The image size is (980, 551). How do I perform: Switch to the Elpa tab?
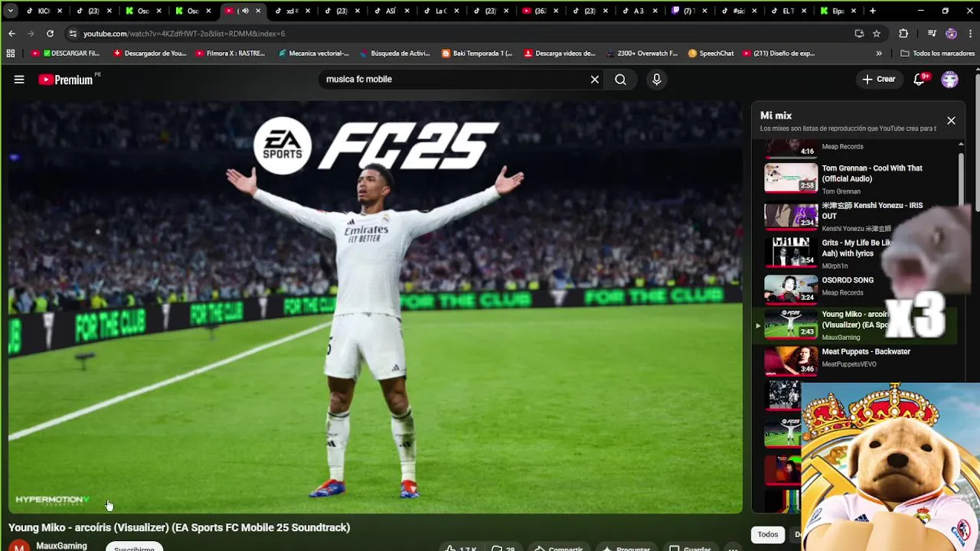point(837,11)
